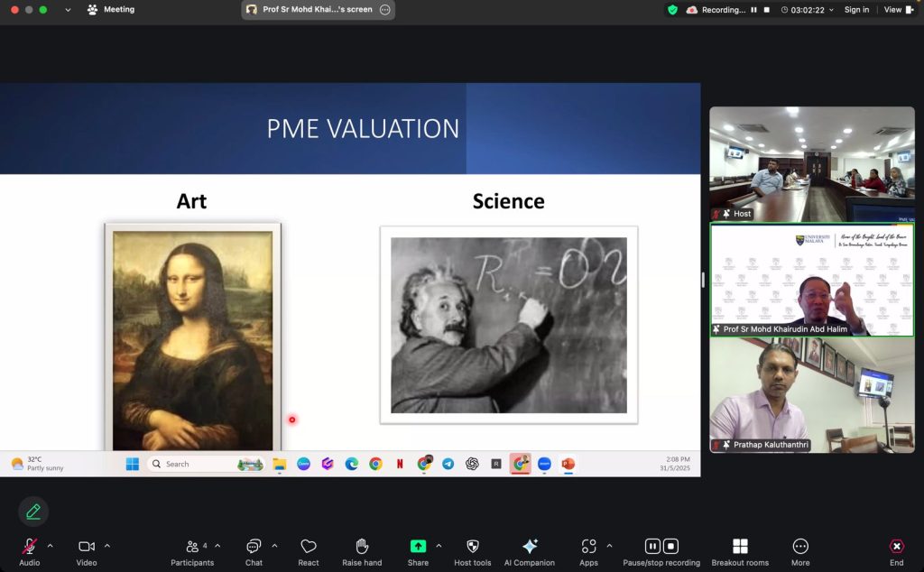The height and width of the screenshot is (572, 924).
Task: Open the React heart menu
Action: click(x=309, y=552)
